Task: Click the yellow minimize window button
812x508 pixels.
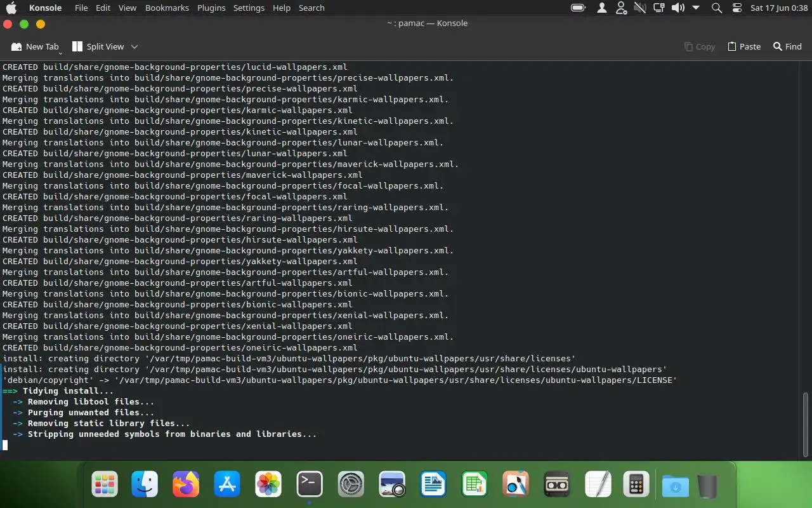Action: pyautogui.click(x=41, y=23)
